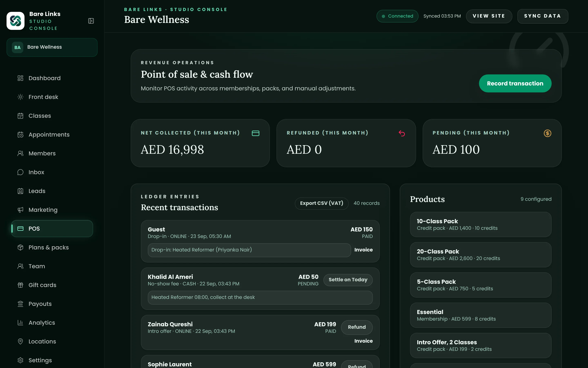The image size is (588, 368).
Task: Open Invoice for Zainab Qureshi transaction
Action: pos(363,341)
